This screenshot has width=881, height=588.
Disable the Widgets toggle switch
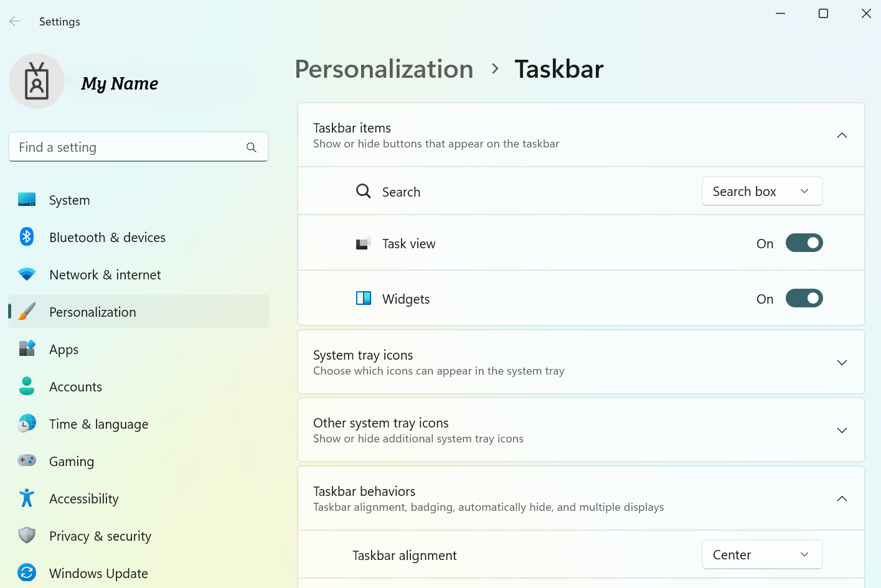[x=804, y=299]
